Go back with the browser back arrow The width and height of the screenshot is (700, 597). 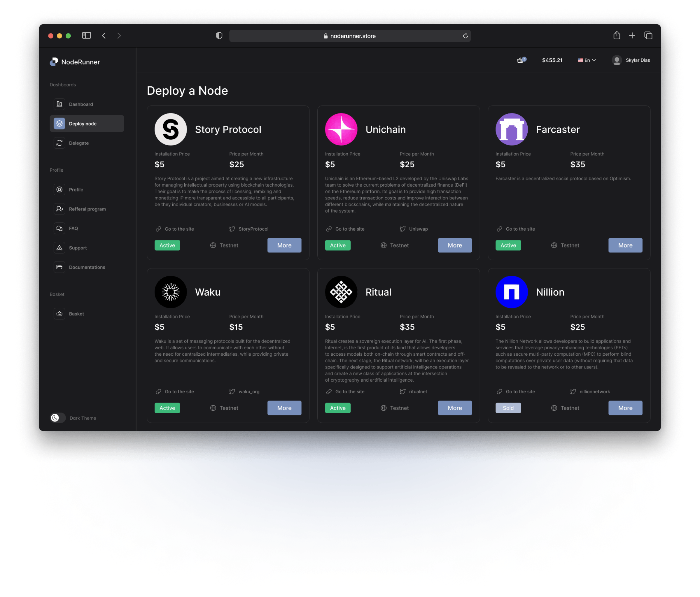point(104,36)
